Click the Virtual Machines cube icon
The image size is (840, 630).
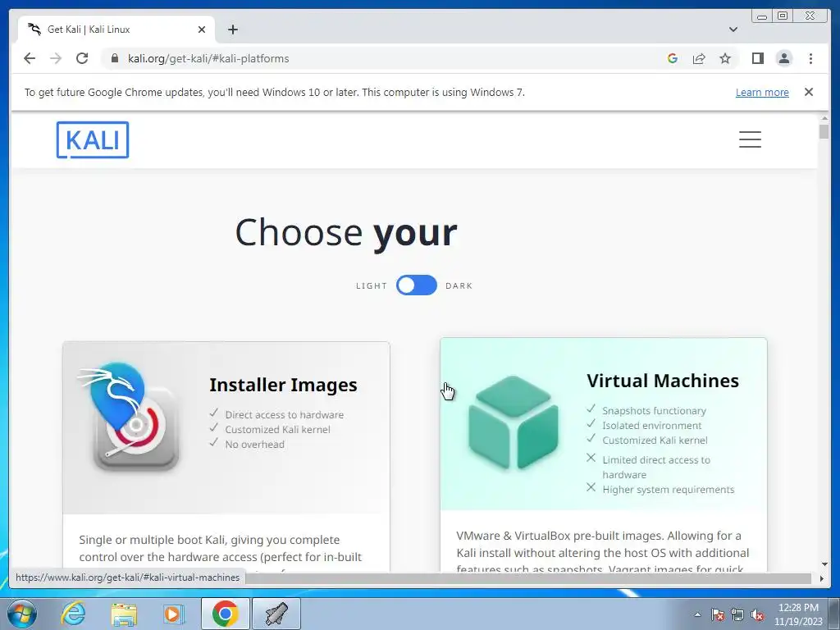click(x=514, y=422)
